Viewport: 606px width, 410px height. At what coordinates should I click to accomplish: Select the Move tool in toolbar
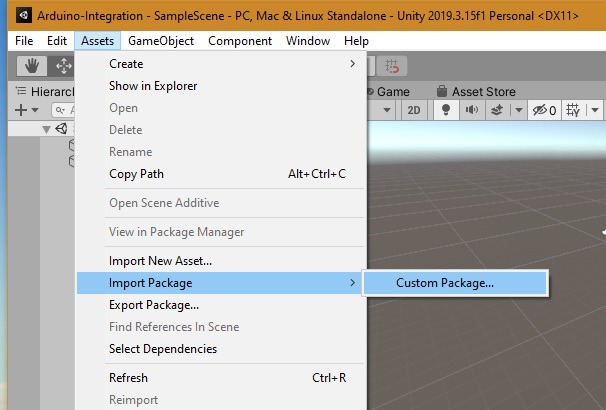(62, 66)
